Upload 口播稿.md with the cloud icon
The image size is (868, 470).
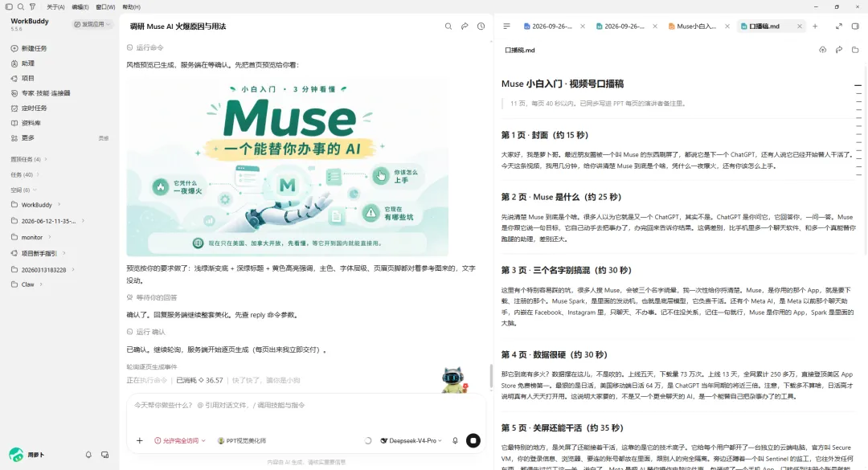coord(823,50)
